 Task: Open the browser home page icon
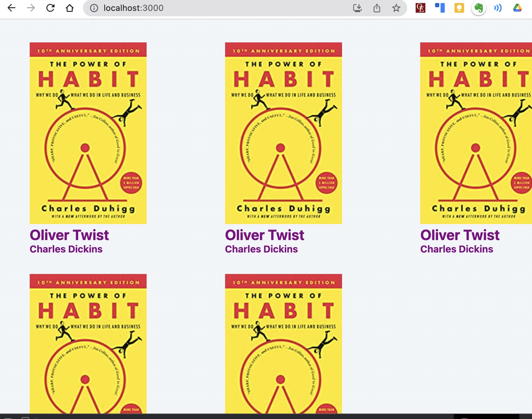pyautogui.click(x=70, y=8)
